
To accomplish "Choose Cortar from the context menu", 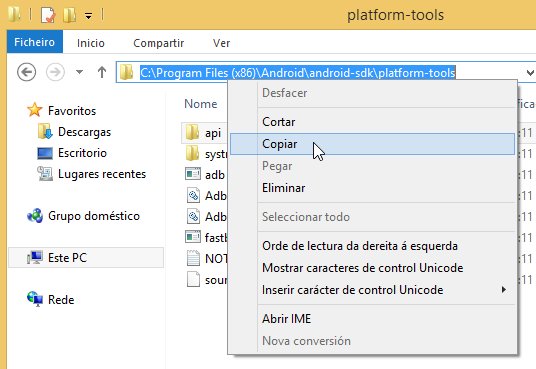I will [373, 122].
